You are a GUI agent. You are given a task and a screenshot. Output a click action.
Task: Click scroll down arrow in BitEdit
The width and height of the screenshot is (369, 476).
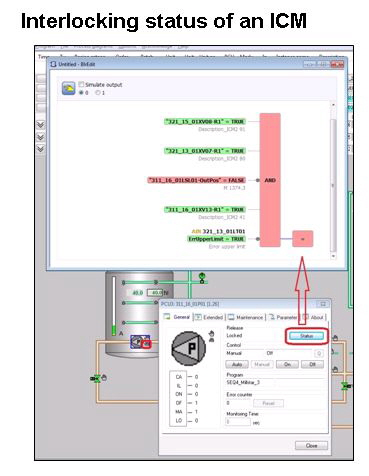coord(333,256)
